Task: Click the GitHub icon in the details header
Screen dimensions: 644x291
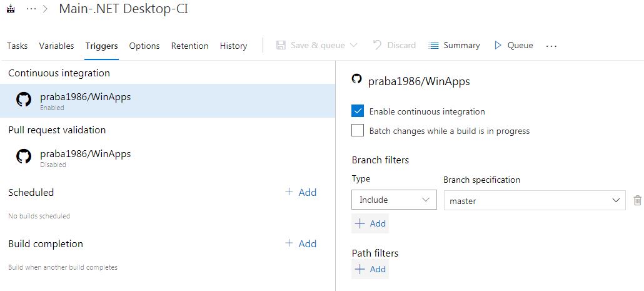Action: click(357, 79)
